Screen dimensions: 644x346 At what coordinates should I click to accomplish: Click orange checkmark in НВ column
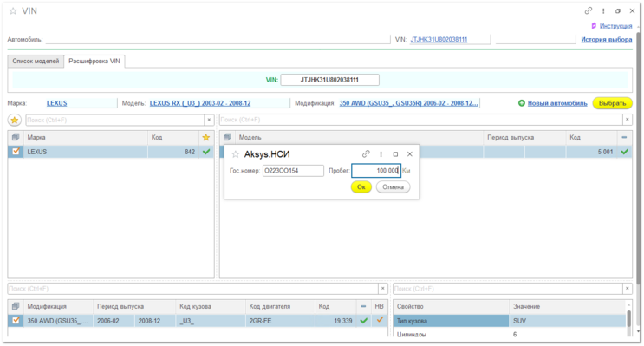coord(380,320)
